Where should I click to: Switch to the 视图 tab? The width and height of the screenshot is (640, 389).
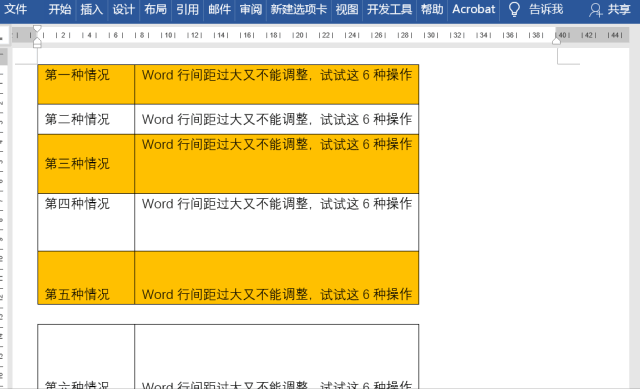(x=347, y=9)
